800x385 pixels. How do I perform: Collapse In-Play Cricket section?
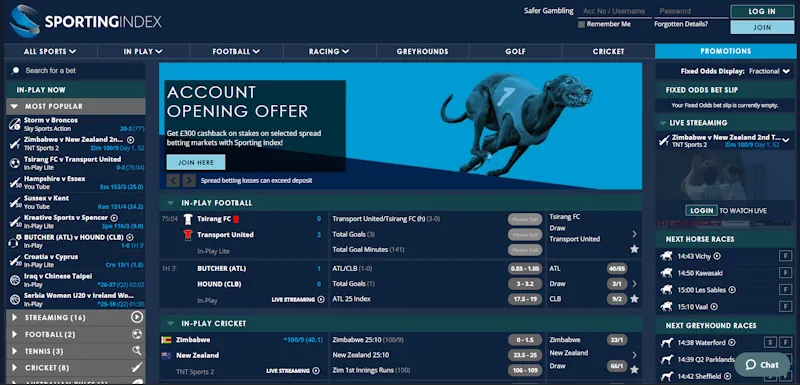(171, 323)
